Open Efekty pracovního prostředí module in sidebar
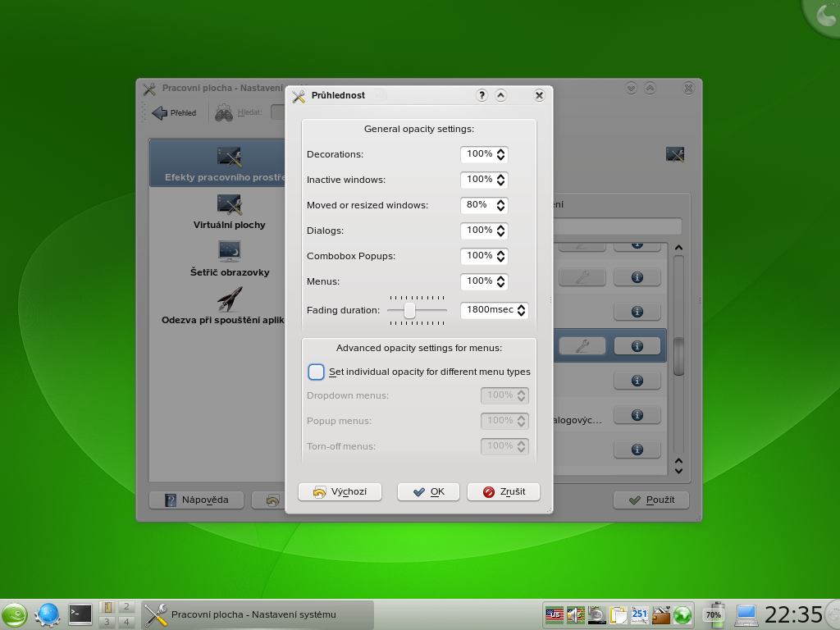 click(217, 163)
